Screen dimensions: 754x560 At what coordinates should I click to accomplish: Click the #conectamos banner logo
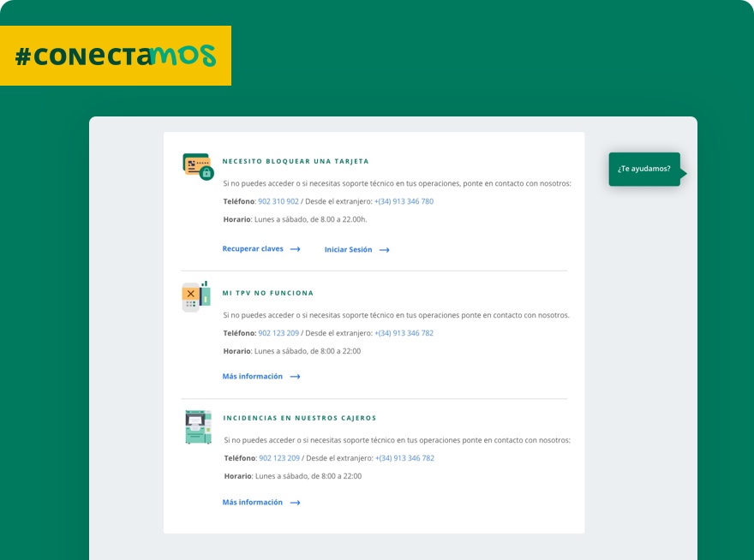pos(116,56)
